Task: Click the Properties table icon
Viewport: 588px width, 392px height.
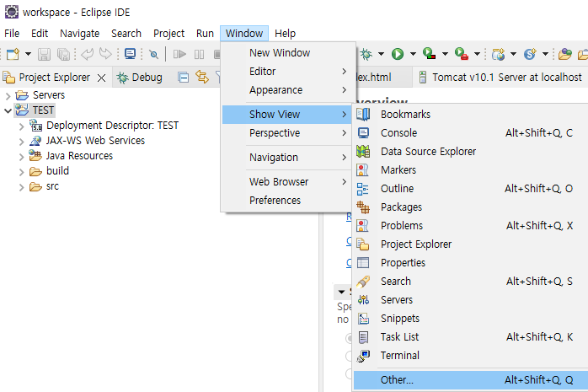Action: (x=363, y=262)
